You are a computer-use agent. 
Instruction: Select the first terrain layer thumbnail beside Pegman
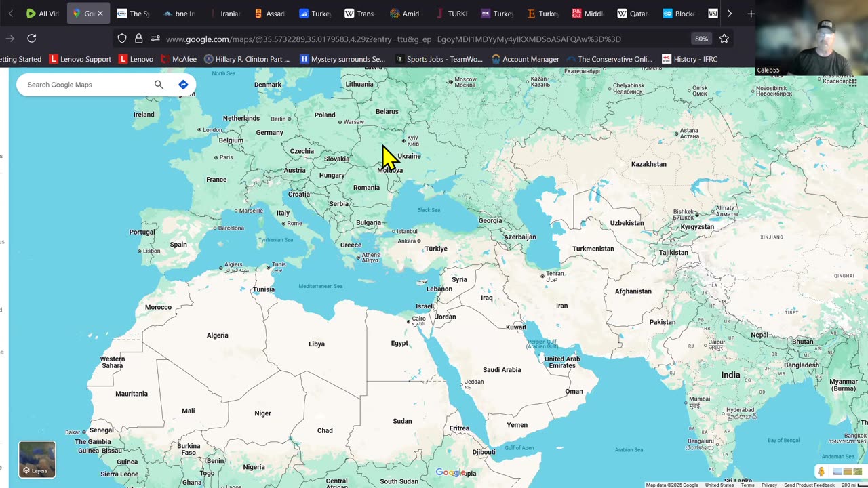pyautogui.click(x=837, y=472)
